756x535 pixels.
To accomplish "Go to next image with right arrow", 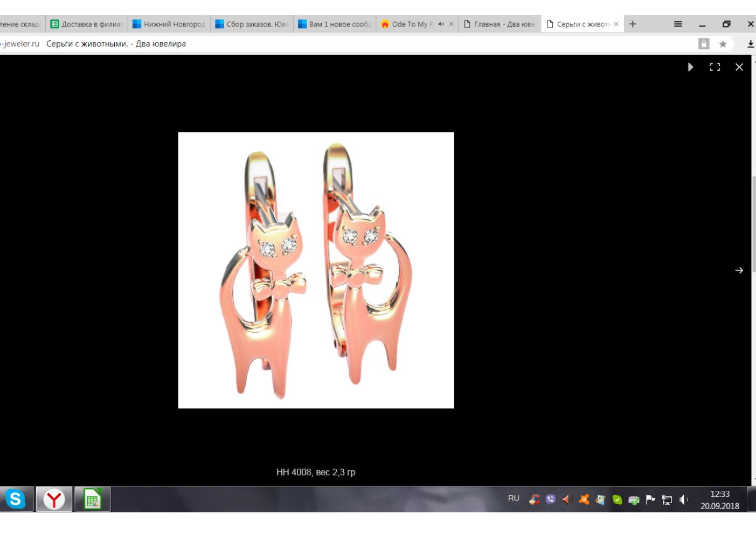I will point(739,270).
